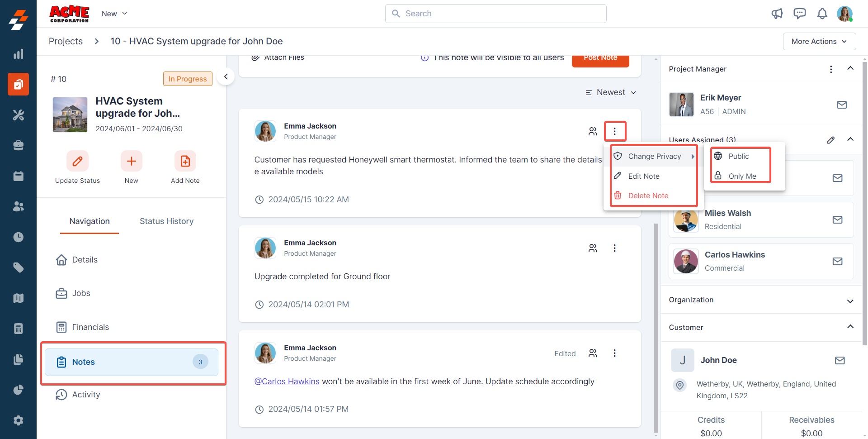Image resolution: width=868 pixels, height=439 pixels.
Task: Click the megaphone announcements icon
Action: [777, 14]
